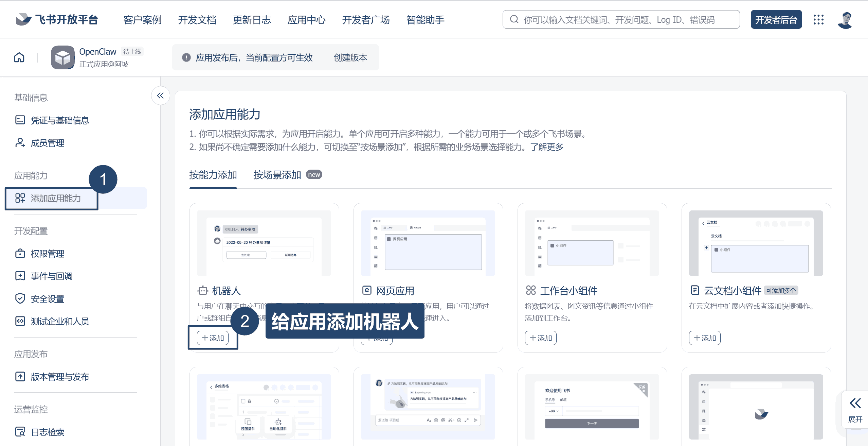Open the nine-dot app grid icon
Viewport: 868px width, 446px height.
click(x=818, y=20)
